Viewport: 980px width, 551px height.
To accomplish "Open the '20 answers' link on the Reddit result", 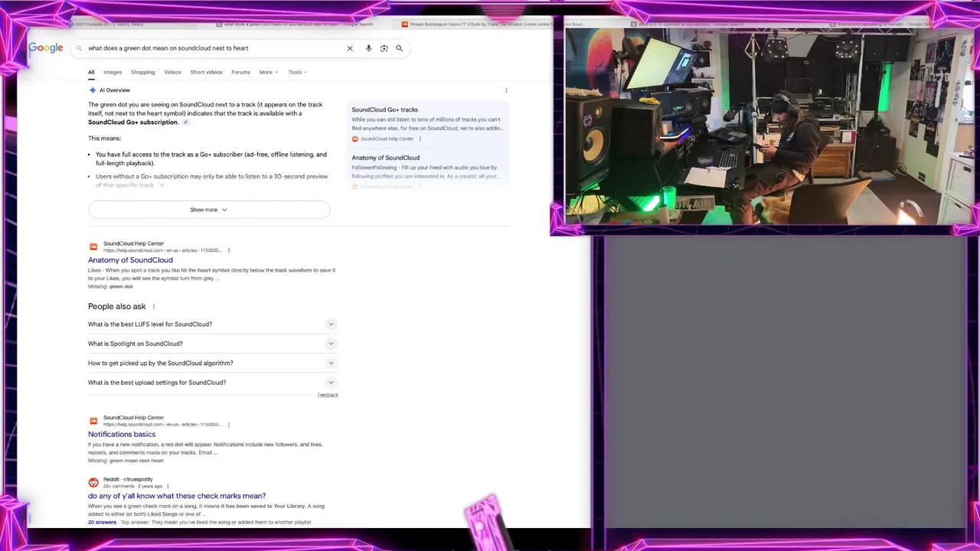I will tap(102, 522).
